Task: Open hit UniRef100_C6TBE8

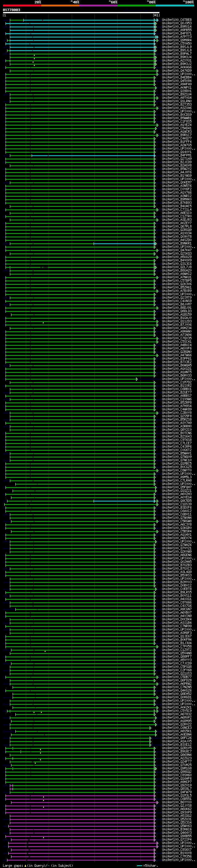Action: pyautogui.click(x=177, y=20)
